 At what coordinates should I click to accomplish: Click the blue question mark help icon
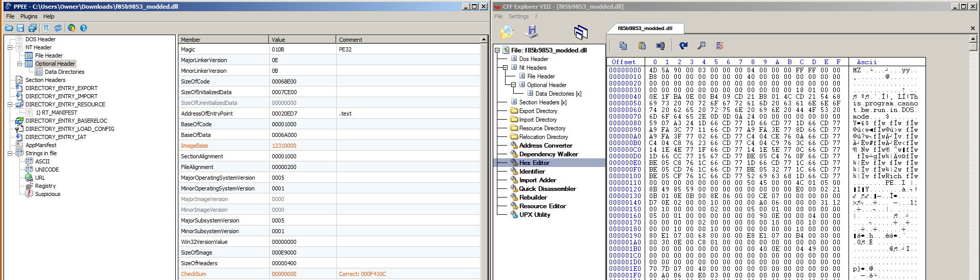84,28
